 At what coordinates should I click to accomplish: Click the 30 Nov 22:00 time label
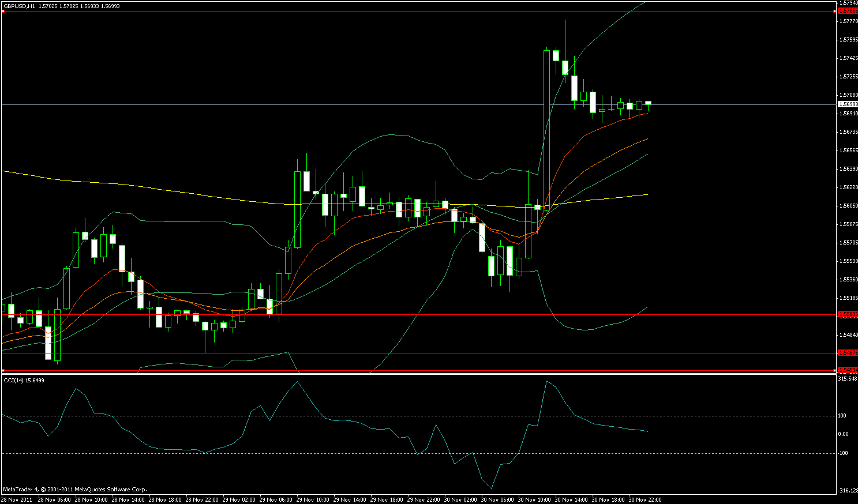pos(645,499)
